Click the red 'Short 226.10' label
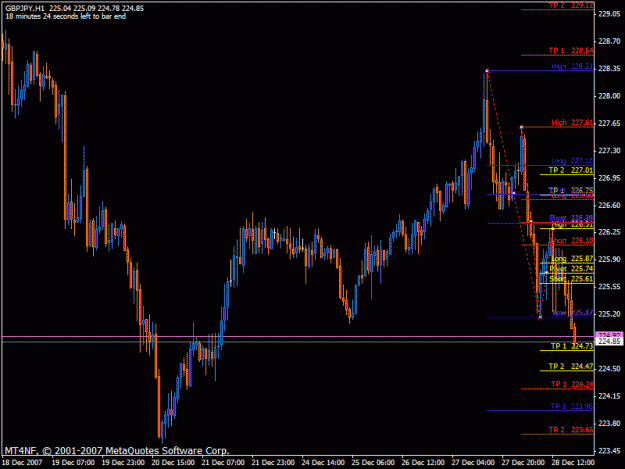Image resolution: width=625 pixels, height=469 pixels. pos(572,241)
